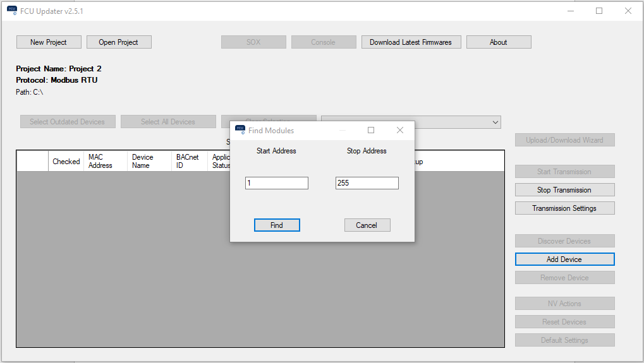Close the Find Modules dialog
This screenshot has width=644, height=363.
click(x=399, y=130)
